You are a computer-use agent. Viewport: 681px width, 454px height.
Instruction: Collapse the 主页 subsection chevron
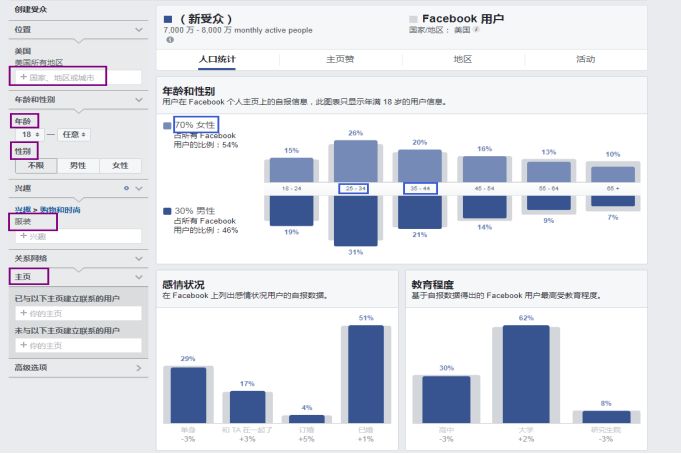139,277
